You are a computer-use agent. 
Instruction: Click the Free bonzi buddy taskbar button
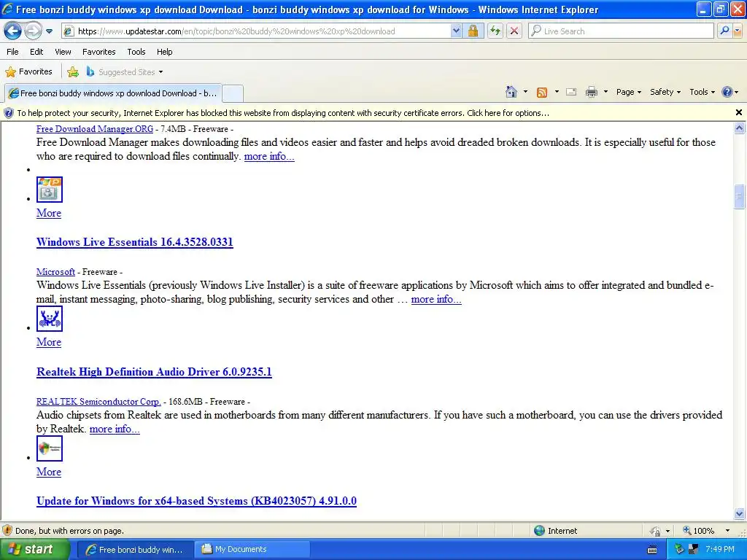point(135,549)
